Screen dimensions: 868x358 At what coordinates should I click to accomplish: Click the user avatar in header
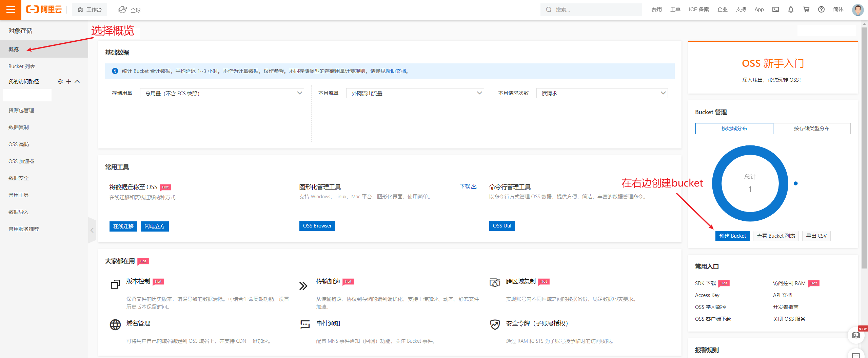click(x=857, y=10)
